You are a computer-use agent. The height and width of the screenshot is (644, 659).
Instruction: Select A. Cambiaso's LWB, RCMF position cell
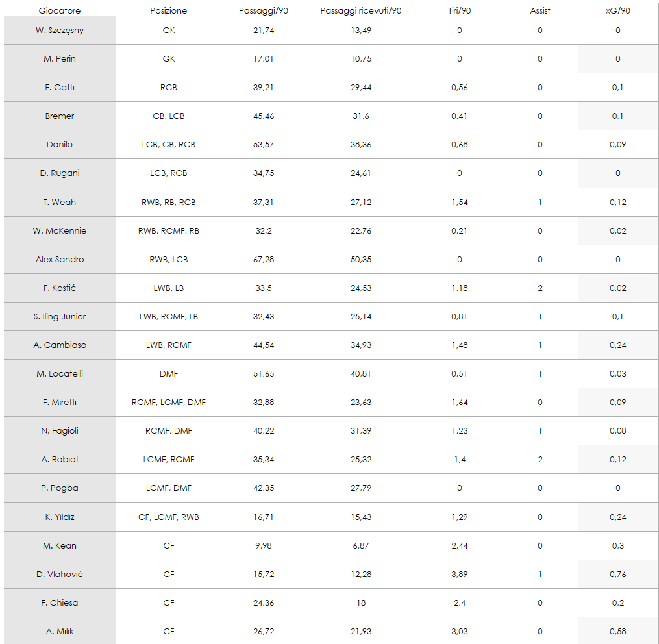169,345
